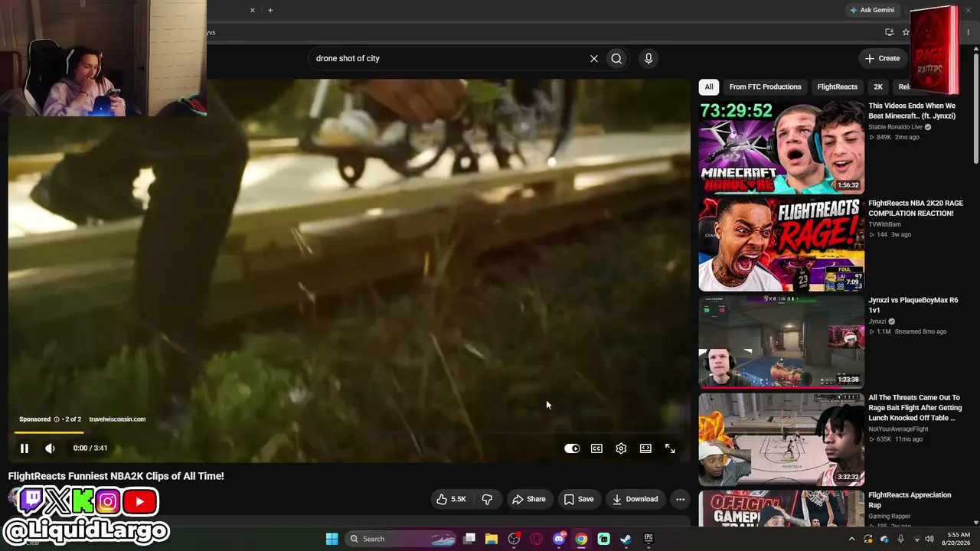Open 'All The Threats Came Out' video title

tap(915, 408)
